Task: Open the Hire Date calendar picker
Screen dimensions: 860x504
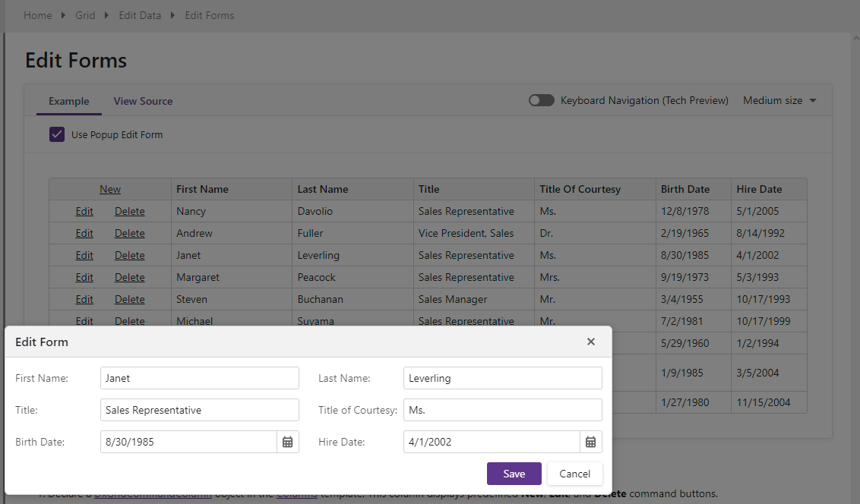Action: 591,442
